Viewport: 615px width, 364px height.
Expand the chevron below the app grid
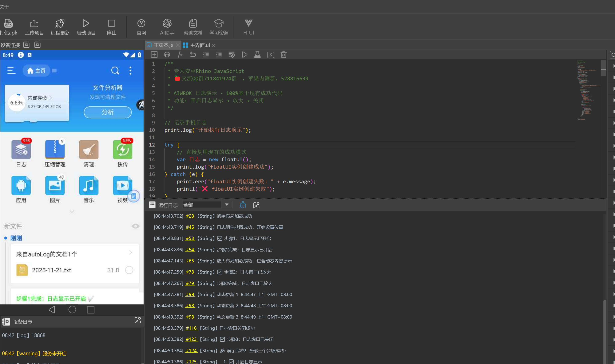coord(72,211)
